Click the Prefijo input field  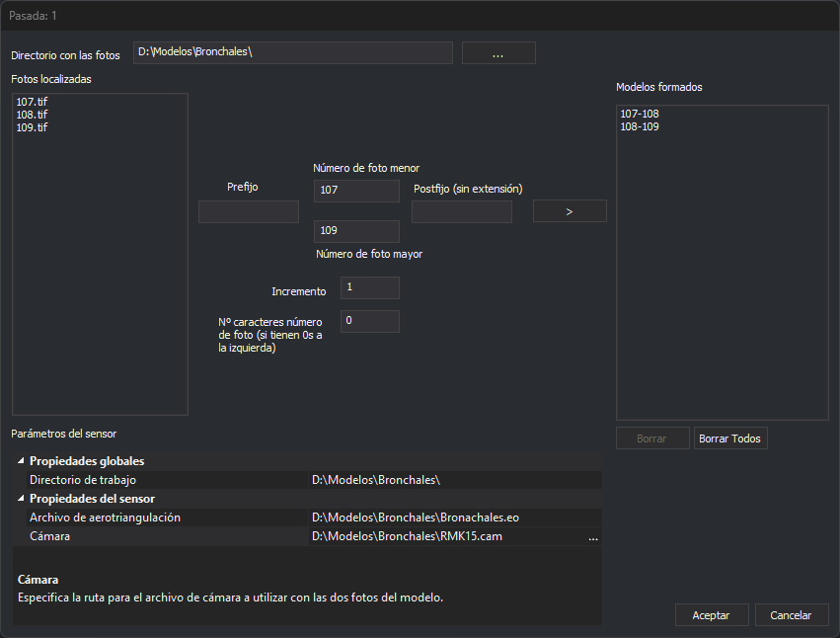[x=249, y=211]
